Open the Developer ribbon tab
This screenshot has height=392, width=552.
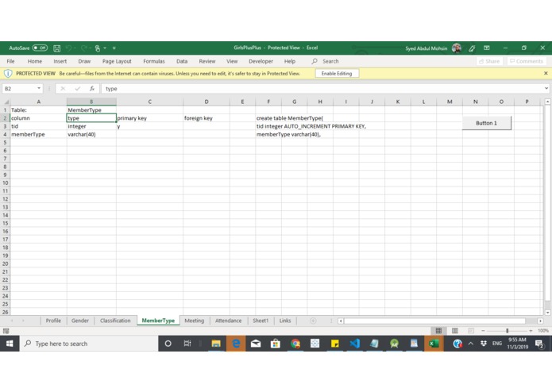point(261,61)
